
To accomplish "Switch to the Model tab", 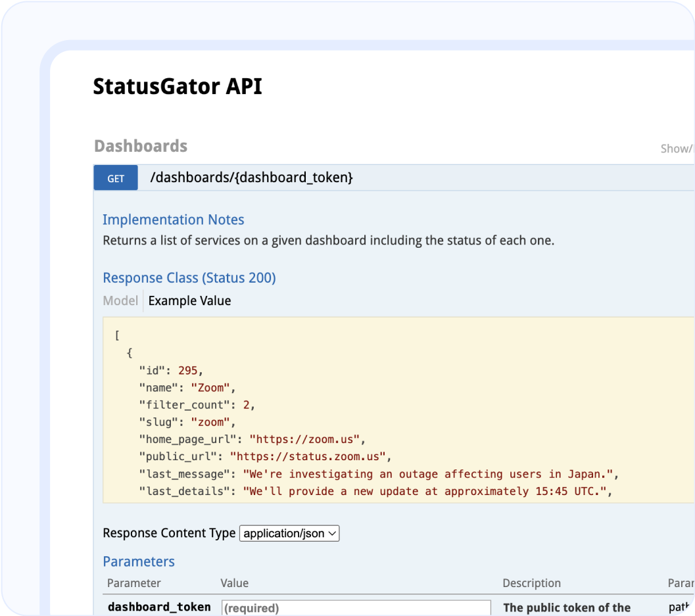I will (120, 300).
